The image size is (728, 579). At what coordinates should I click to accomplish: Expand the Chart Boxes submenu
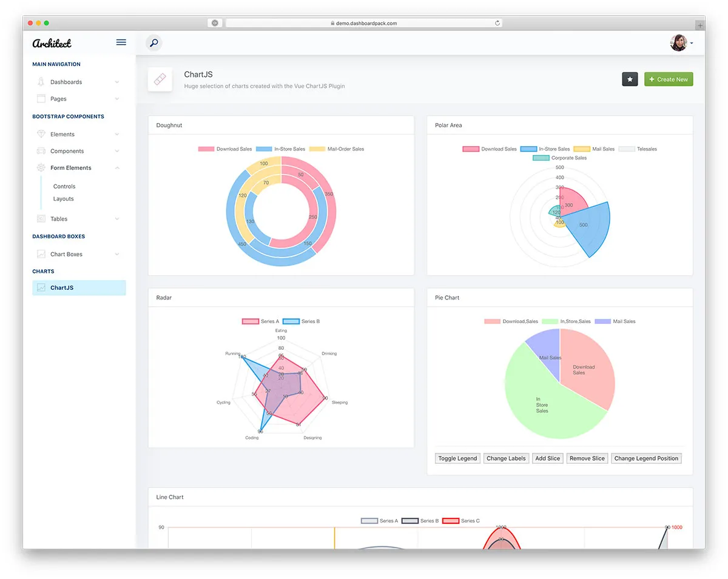[116, 254]
